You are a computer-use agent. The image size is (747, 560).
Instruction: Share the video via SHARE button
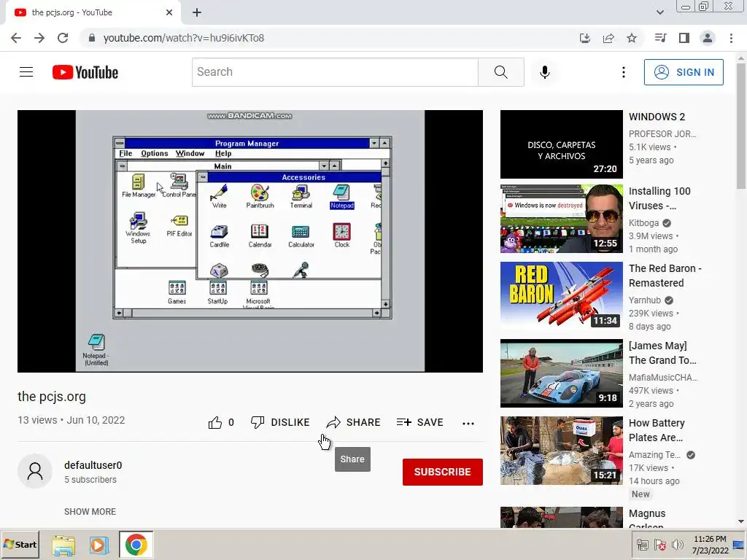[x=354, y=422]
